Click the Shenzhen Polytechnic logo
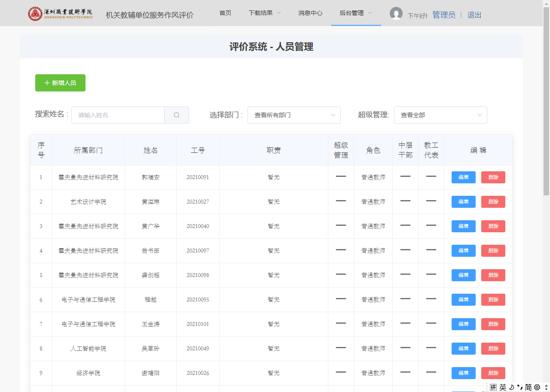Viewport: 550px width, 392px height. tap(60, 14)
